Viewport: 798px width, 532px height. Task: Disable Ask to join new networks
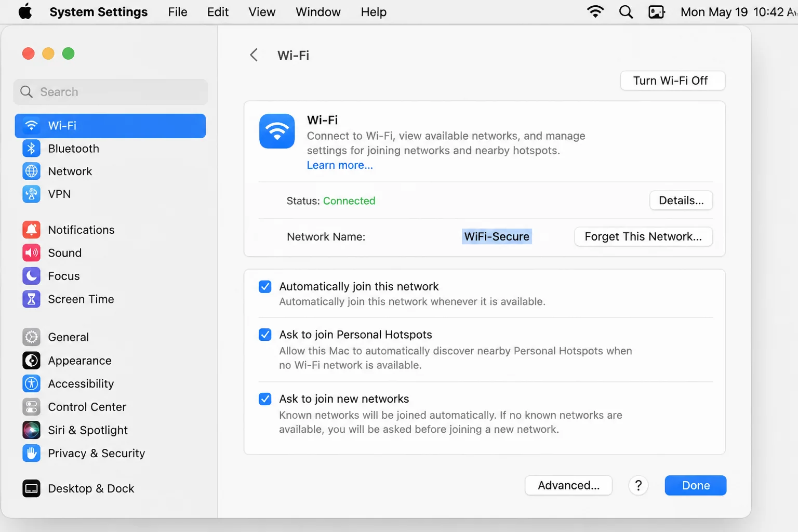(265, 399)
